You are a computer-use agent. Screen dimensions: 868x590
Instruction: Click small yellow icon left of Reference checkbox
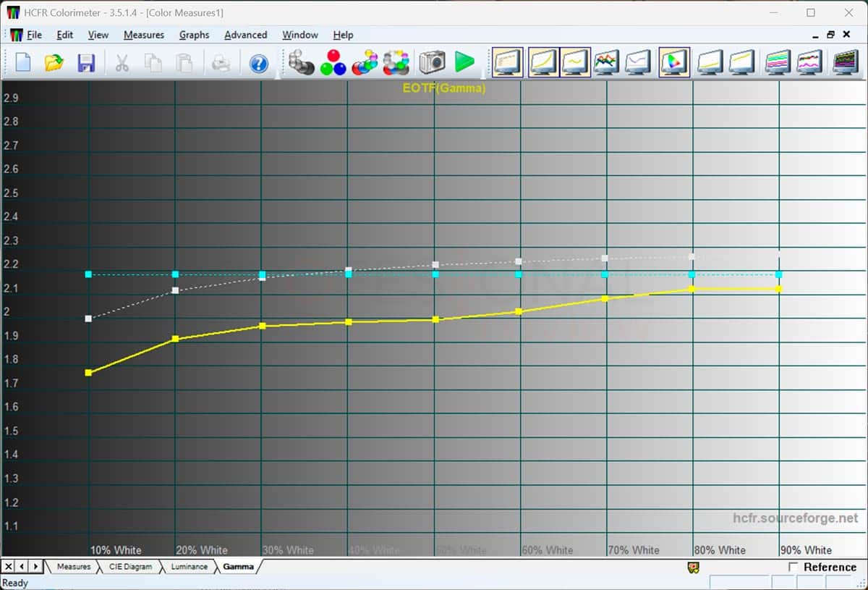[692, 568]
